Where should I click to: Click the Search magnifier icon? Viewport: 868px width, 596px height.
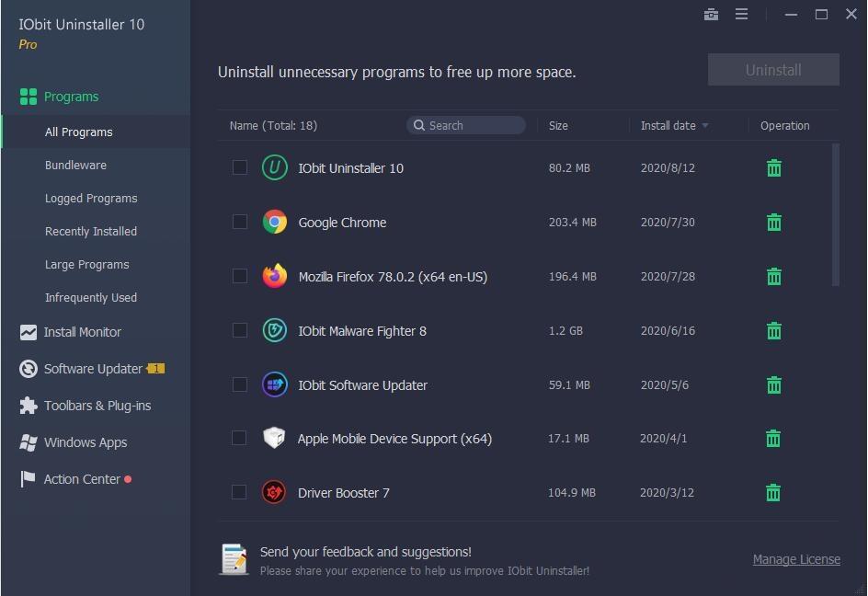(x=419, y=125)
